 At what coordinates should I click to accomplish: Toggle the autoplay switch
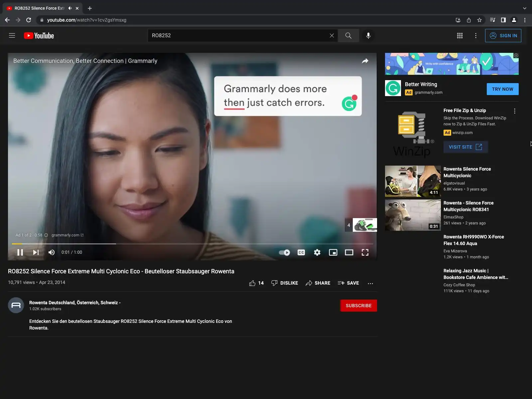(x=284, y=252)
